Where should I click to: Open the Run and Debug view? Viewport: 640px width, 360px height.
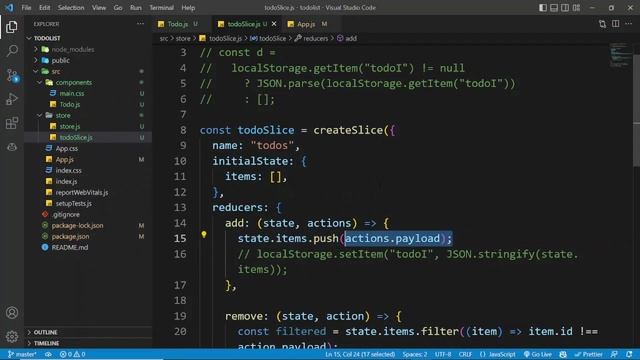tap(12, 99)
